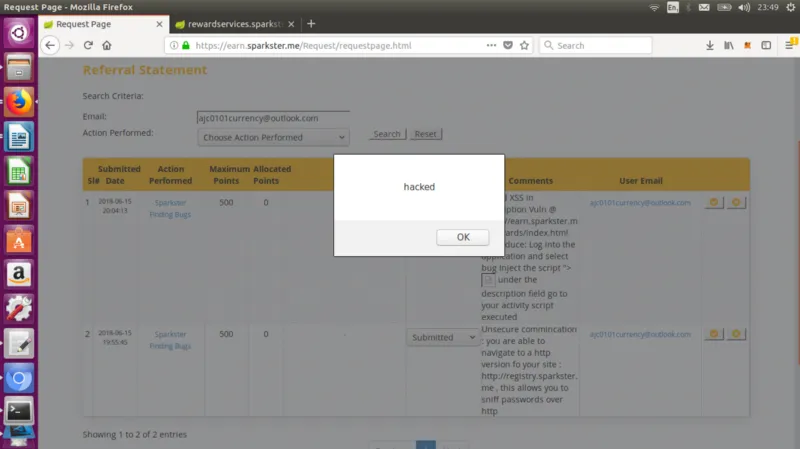Click the second orange action icon in row 1
Image resolution: width=800 pixels, height=449 pixels.
coord(736,203)
